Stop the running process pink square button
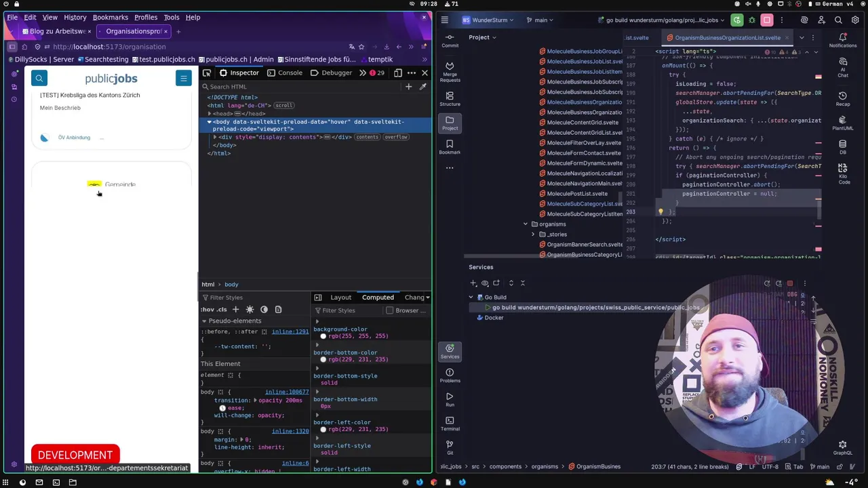868x488 pixels. [x=767, y=20]
